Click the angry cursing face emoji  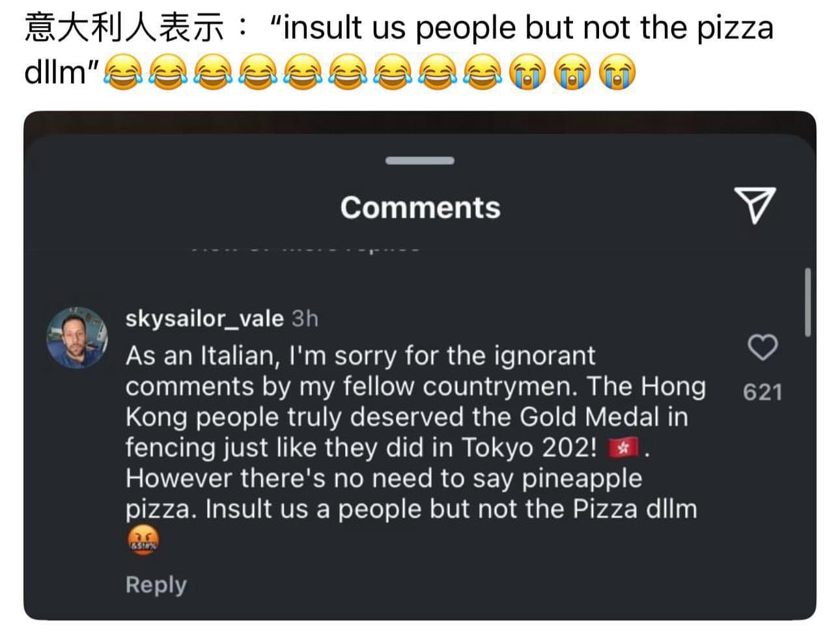[143, 541]
